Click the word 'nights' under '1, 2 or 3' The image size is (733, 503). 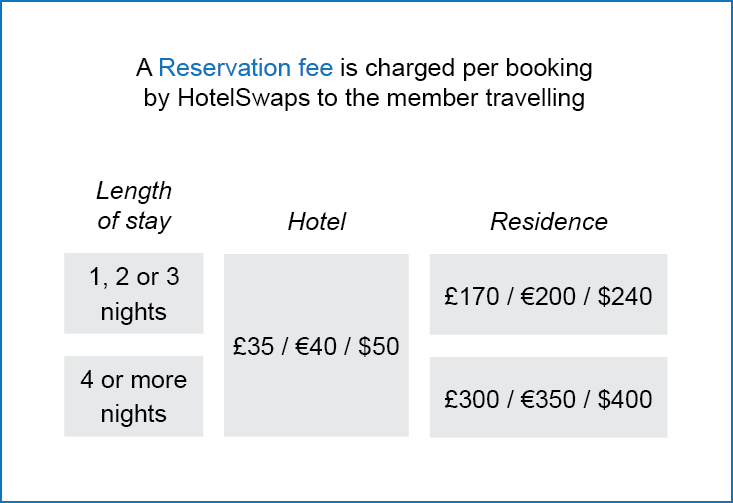coord(134,312)
